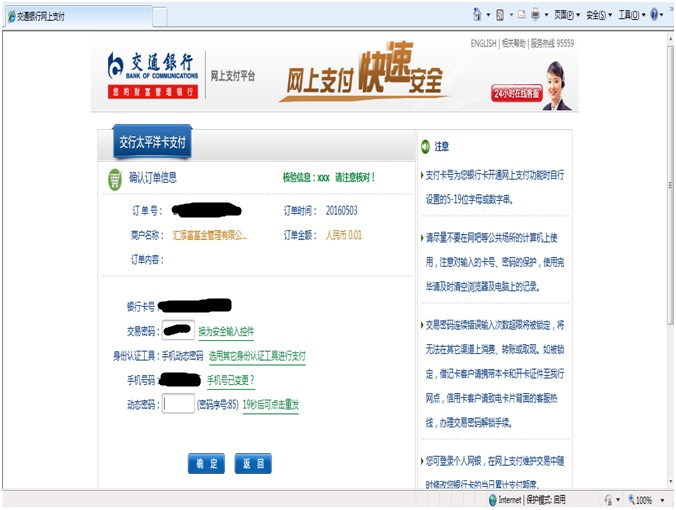676x510 pixels.
Task: Click the IE Home toolbar icon
Action: (x=477, y=15)
